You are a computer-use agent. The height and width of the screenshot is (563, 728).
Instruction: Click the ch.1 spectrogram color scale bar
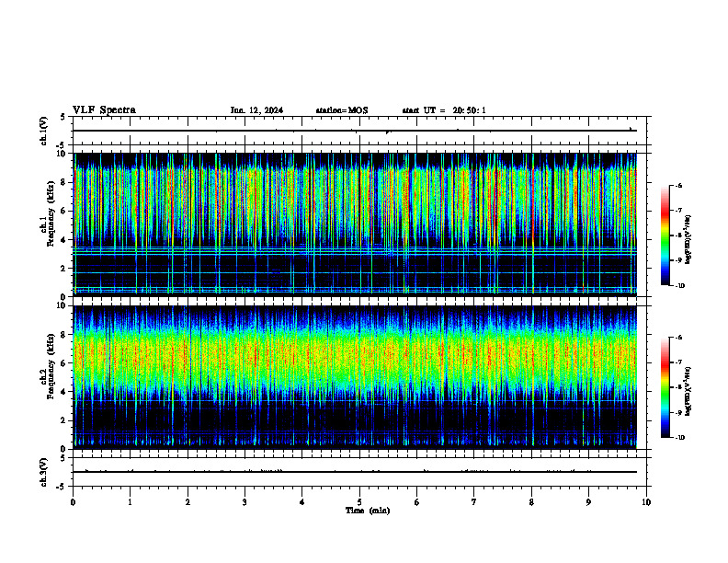pos(665,236)
